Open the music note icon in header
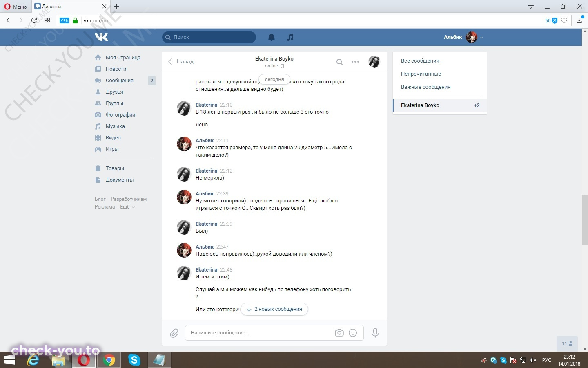This screenshot has width=588, height=368. click(x=290, y=37)
